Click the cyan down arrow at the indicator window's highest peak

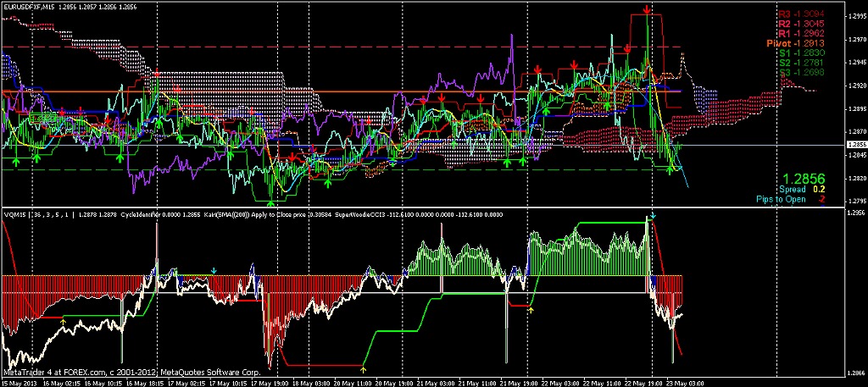654,216
